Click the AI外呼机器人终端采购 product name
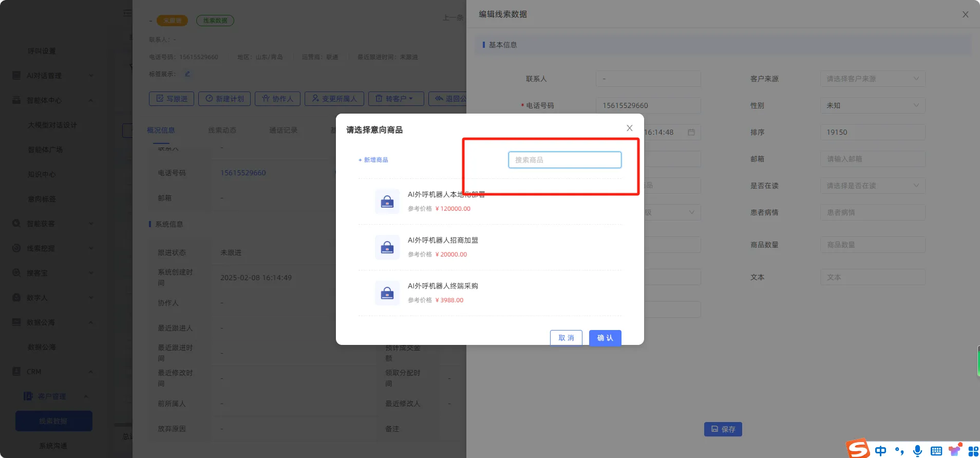This screenshot has height=458, width=980. pos(443,286)
